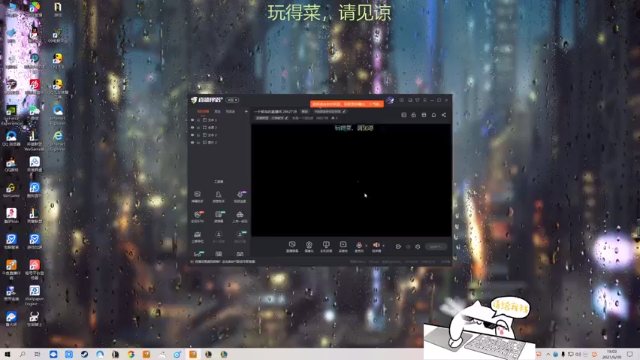Open the second tool in the toolbox second row

pyautogui.click(x=219, y=216)
